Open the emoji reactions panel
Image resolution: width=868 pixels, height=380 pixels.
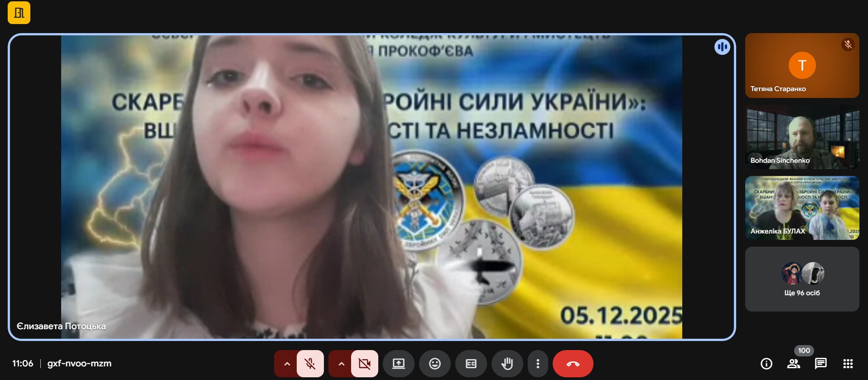coord(435,364)
